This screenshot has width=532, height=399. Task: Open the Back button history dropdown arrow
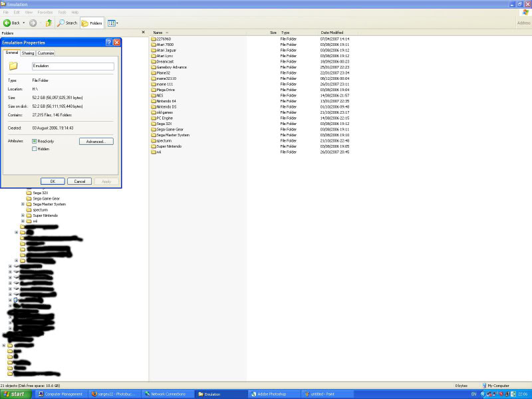tap(24, 23)
